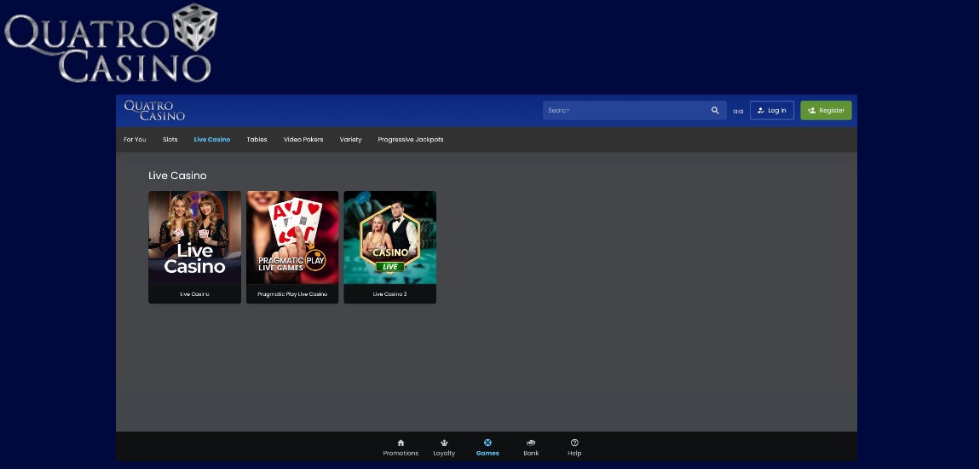This screenshot has height=469, width=980.
Task: Open the Tables tab
Action: coord(257,139)
